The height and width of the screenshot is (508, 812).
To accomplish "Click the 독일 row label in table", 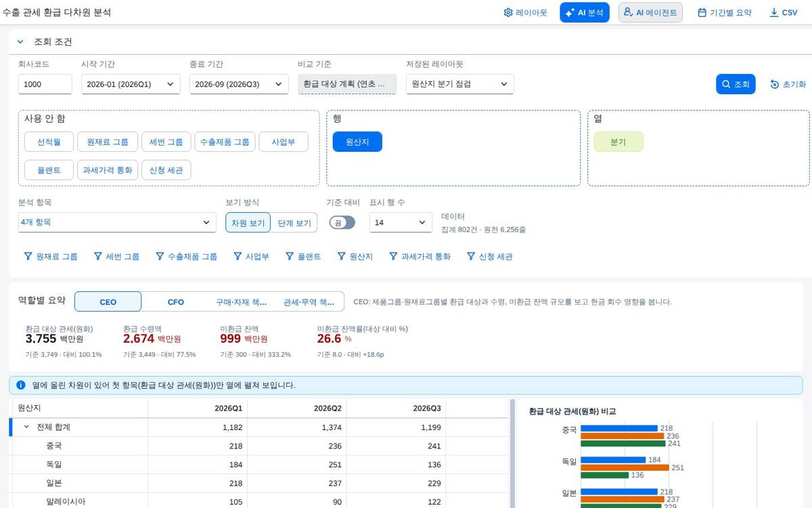I will point(54,465).
